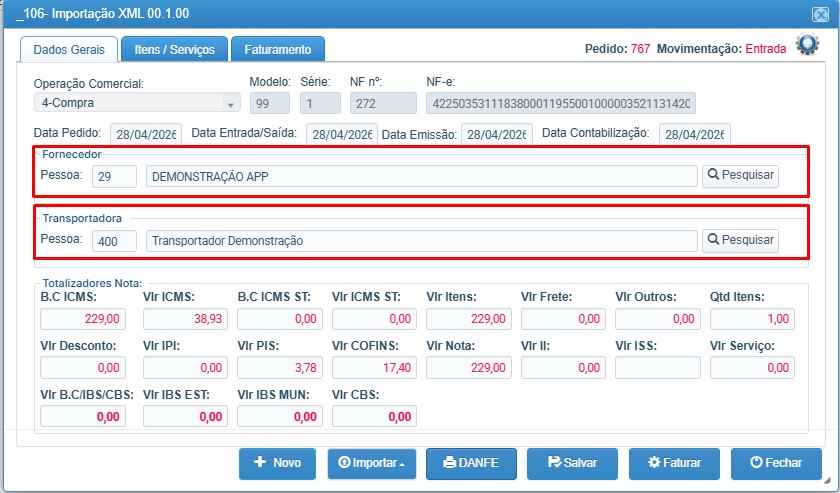840x493 pixels.
Task: Click the Novo button with plus icon
Action: pos(277,464)
